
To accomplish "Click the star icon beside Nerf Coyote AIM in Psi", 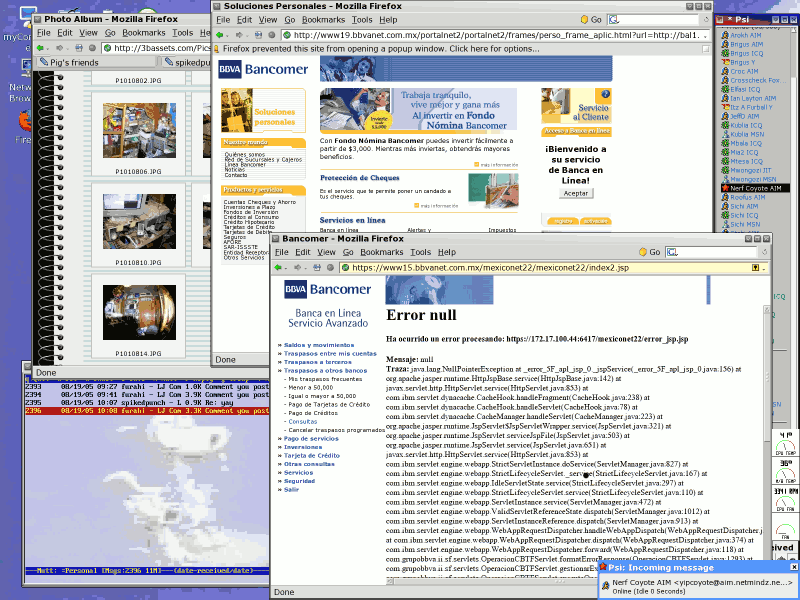I will pos(724,189).
